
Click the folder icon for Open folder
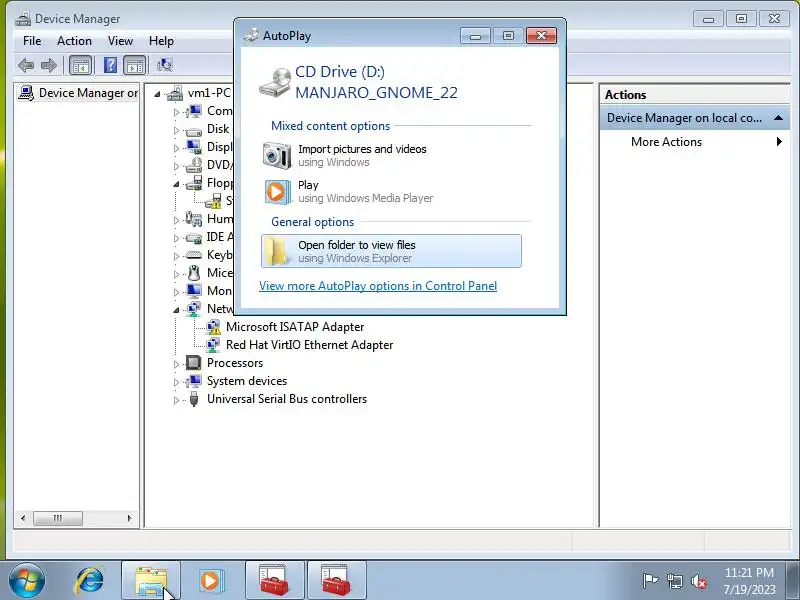(277, 251)
